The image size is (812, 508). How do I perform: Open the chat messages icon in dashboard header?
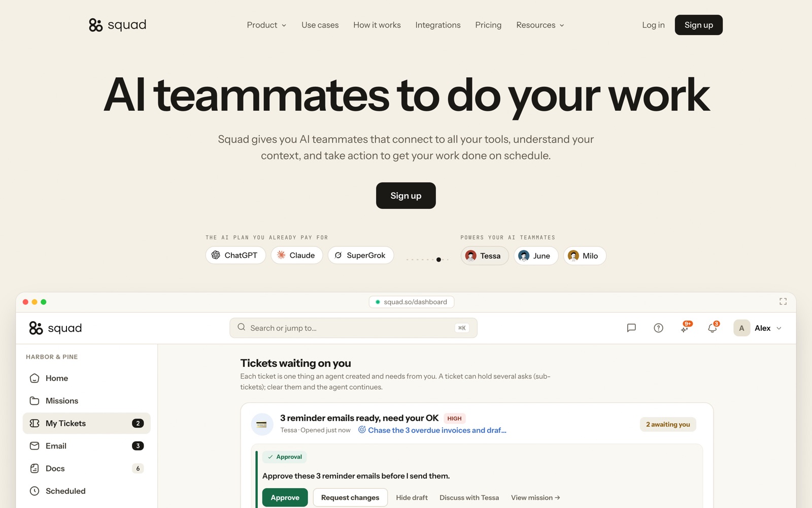(631, 328)
